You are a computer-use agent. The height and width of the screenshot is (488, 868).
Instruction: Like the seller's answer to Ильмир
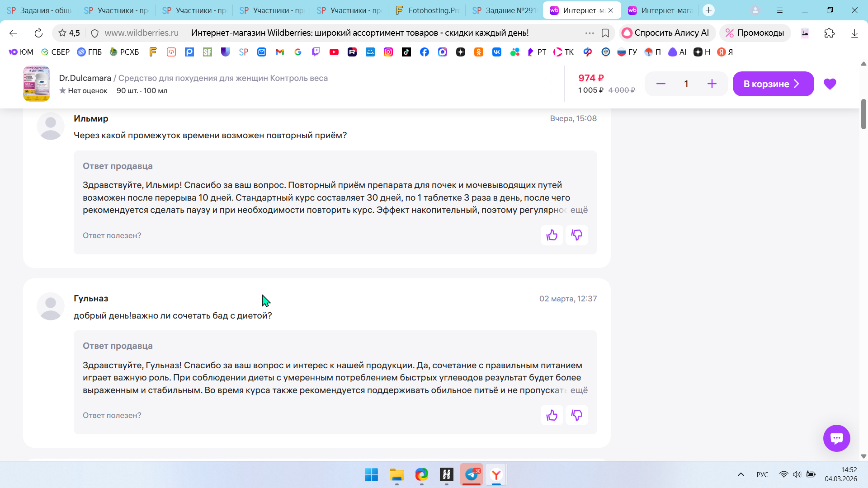pos(552,235)
